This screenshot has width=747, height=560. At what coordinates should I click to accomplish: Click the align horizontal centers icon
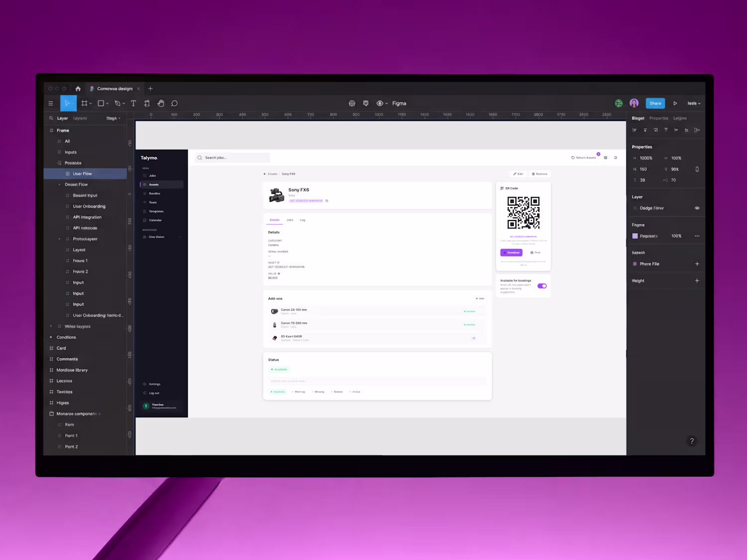click(645, 130)
